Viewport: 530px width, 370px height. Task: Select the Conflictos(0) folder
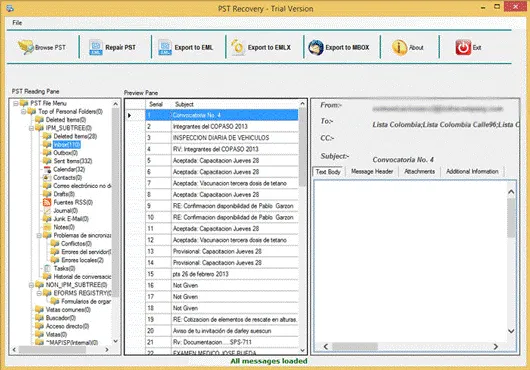(76, 244)
